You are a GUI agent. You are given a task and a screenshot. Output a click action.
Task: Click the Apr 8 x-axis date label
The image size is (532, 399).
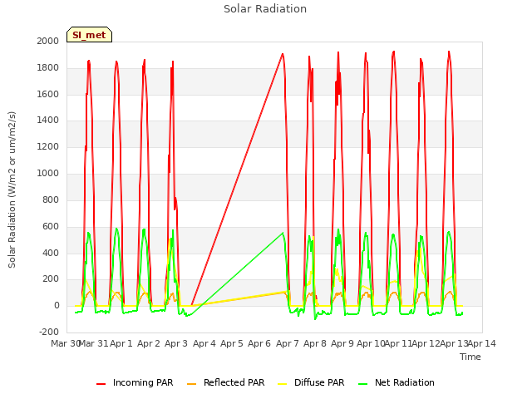[x=315, y=343]
